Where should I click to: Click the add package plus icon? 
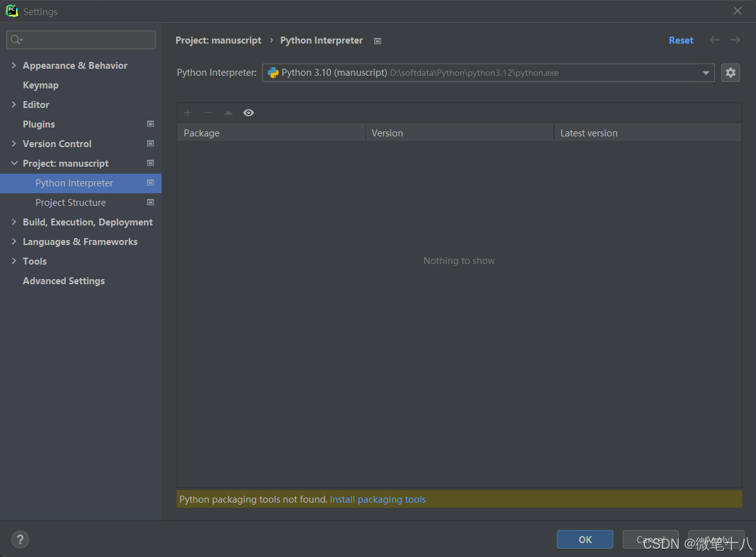187,113
